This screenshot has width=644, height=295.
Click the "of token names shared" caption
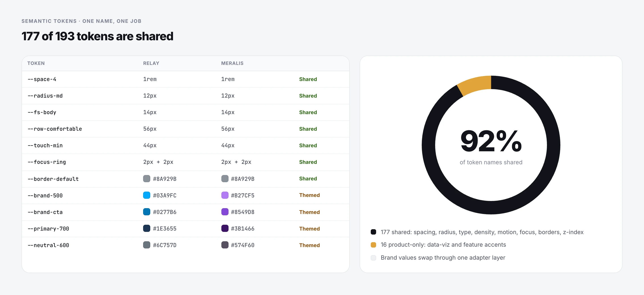point(491,162)
